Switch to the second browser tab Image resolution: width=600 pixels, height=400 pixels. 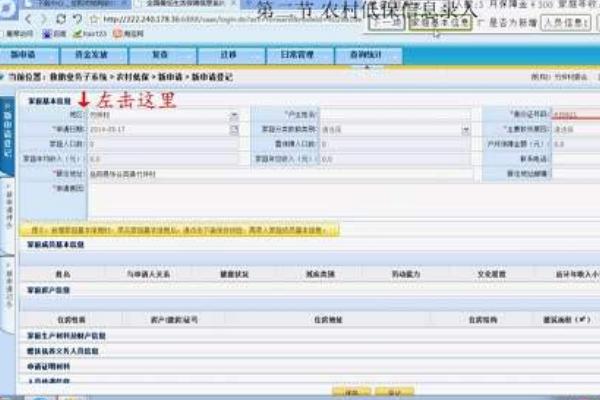(186, 3)
